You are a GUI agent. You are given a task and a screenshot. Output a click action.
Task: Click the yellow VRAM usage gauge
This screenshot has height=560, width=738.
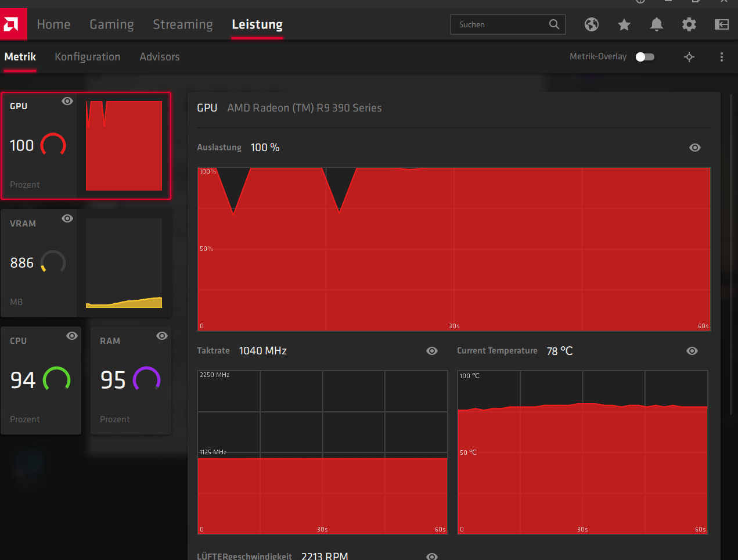53,263
